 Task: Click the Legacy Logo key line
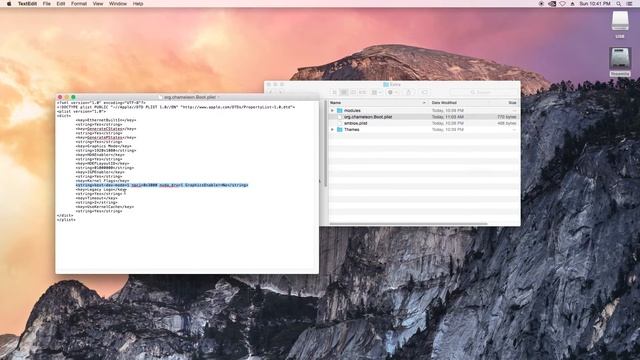point(101,189)
